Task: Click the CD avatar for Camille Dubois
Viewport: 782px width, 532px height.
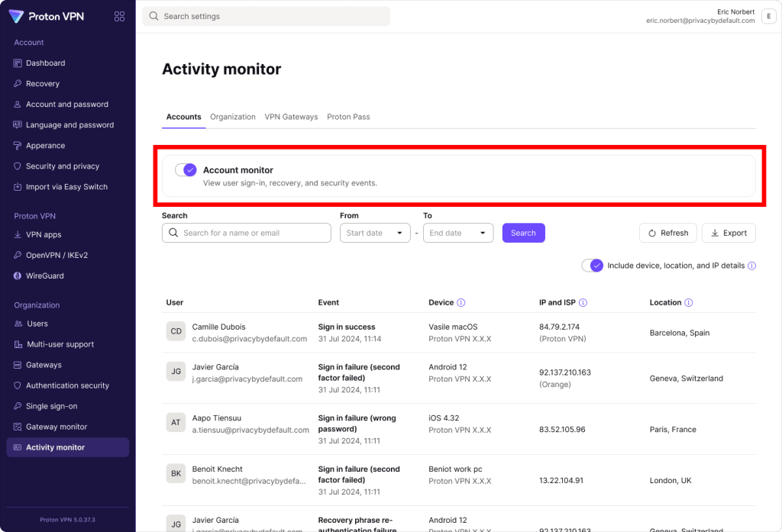Action: pyautogui.click(x=176, y=331)
